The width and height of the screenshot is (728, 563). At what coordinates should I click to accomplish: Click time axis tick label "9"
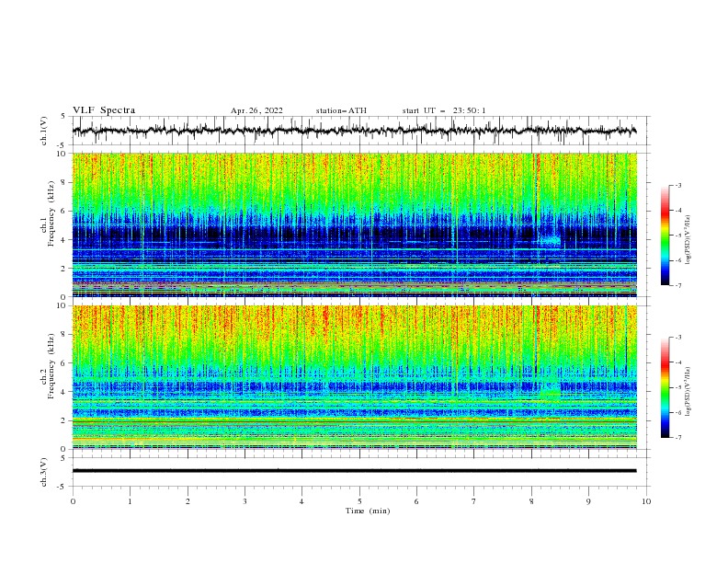[588, 501]
